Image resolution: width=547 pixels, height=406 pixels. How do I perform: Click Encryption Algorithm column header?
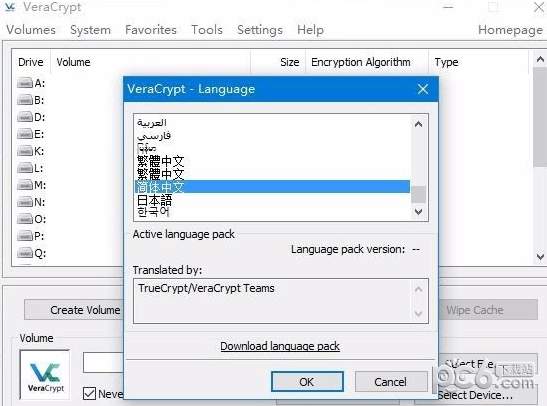367,62
